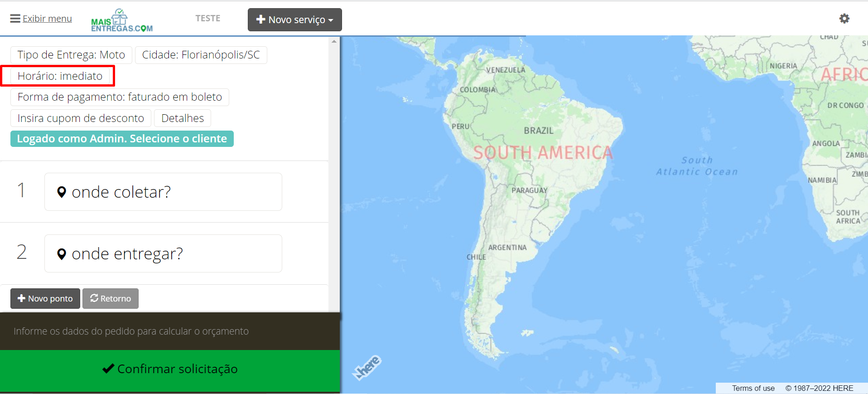Viewport: 868px width, 394px height.
Task: Change Tipo de Entrega: Moto option
Action: [x=71, y=55]
